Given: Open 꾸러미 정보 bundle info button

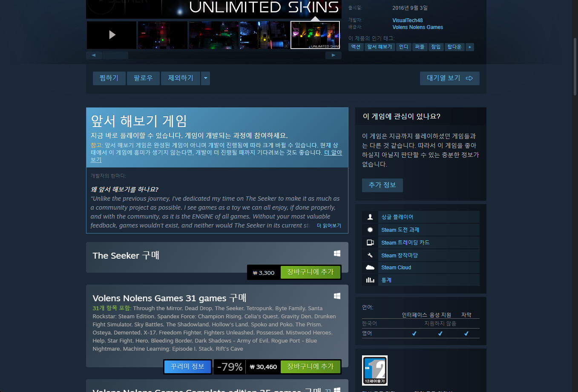Looking at the screenshot, I should tap(187, 366).
